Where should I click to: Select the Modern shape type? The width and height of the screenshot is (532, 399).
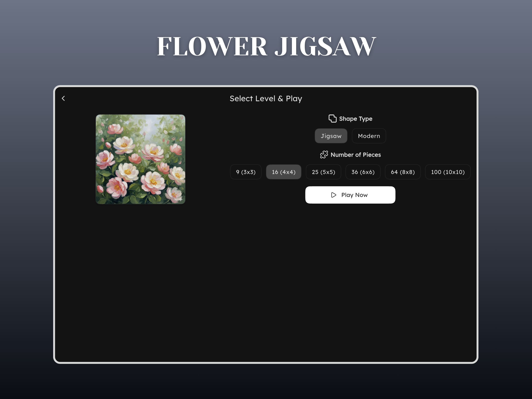pyautogui.click(x=369, y=136)
